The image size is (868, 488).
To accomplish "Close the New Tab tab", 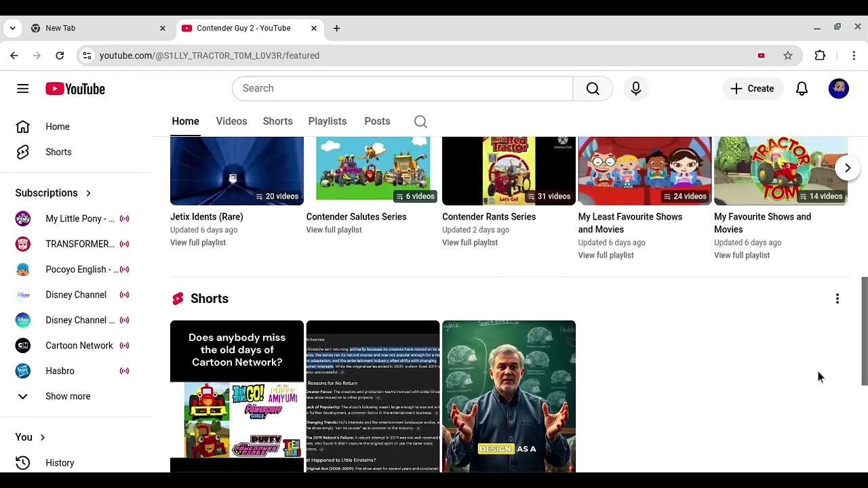I will (163, 28).
